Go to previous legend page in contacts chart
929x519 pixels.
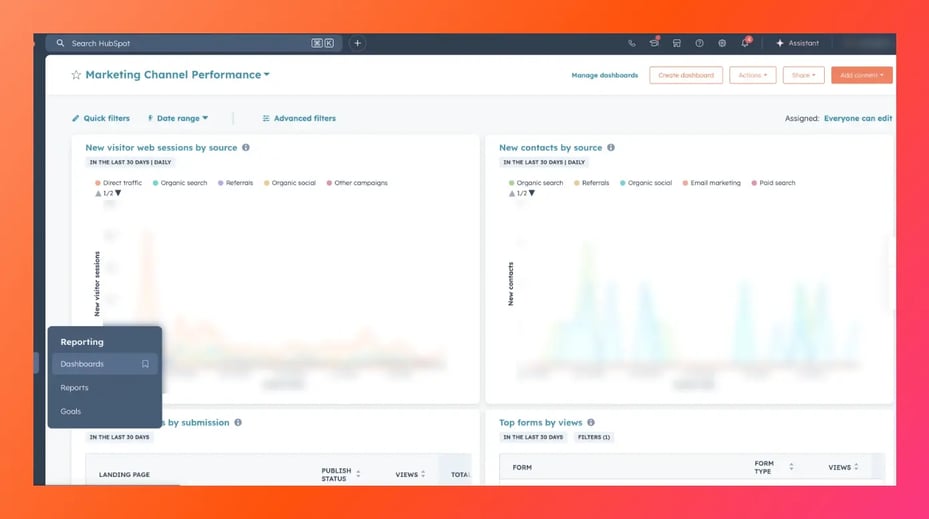coord(512,193)
